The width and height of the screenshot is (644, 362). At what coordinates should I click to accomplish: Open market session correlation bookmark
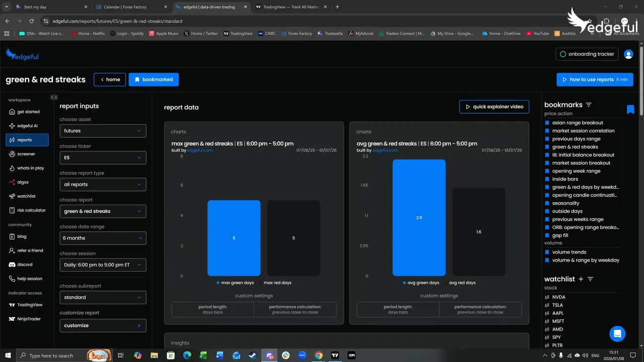583,131
